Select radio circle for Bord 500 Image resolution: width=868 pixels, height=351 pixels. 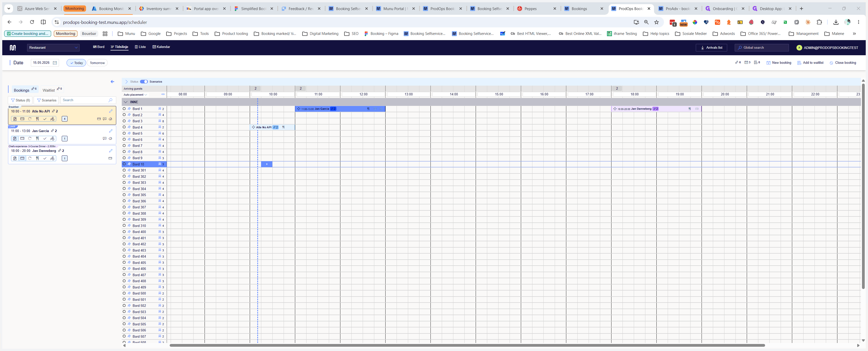[x=124, y=293]
